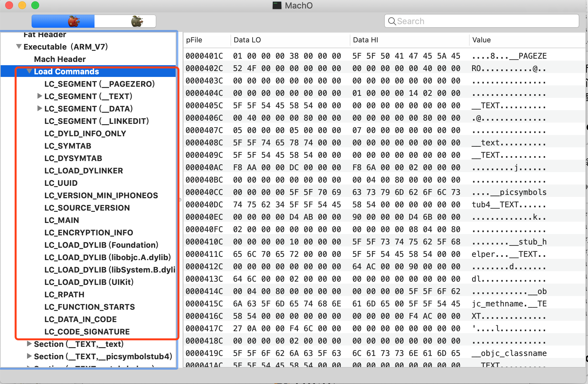This screenshot has width=588, height=384.
Task: Select hex row at offset 0000417C
Action: click(x=384, y=328)
